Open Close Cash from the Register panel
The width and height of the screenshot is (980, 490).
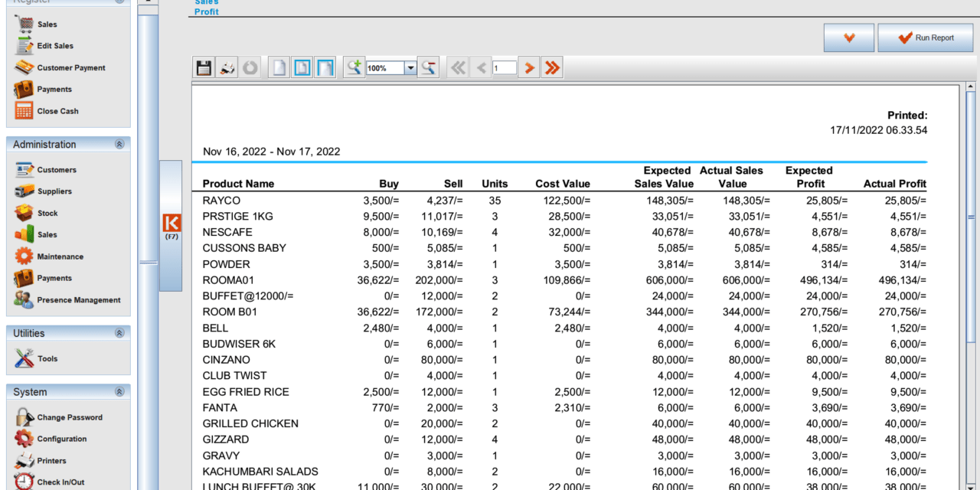point(57,111)
